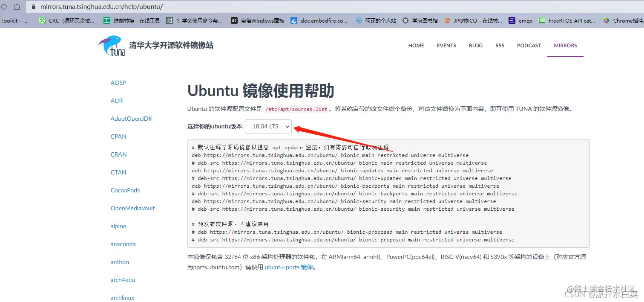This screenshot has height=302, width=644.
Task: Open the JPG转ICO bookmark
Action: click(x=473, y=20)
